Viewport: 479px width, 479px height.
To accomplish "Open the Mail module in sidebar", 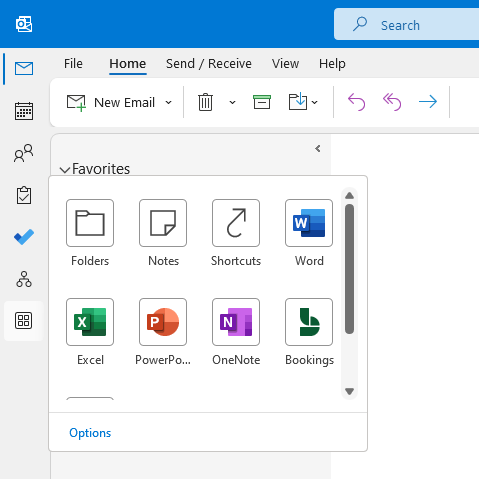I will (x=24, y=69).
